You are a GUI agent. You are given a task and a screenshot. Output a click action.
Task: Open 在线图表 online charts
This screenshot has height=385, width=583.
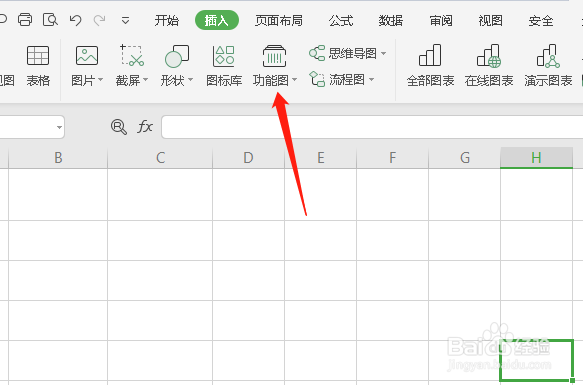pyautogui.click(x=489, y=66)
